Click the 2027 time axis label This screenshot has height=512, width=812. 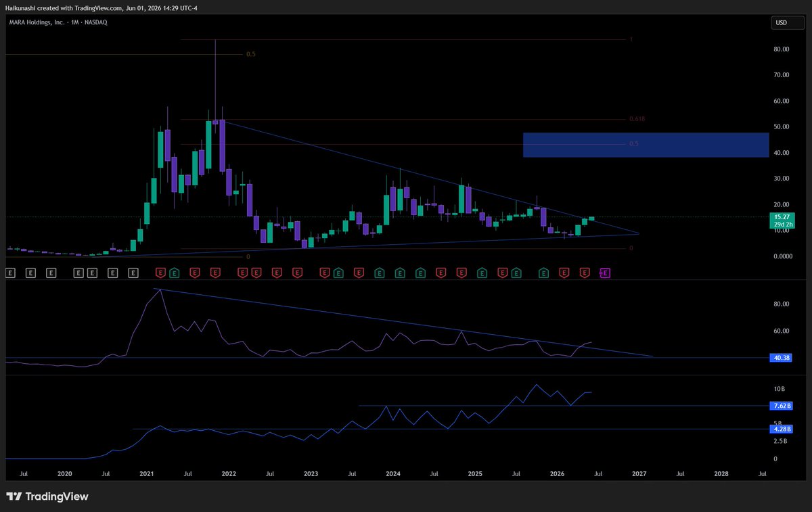coord(639,474)
